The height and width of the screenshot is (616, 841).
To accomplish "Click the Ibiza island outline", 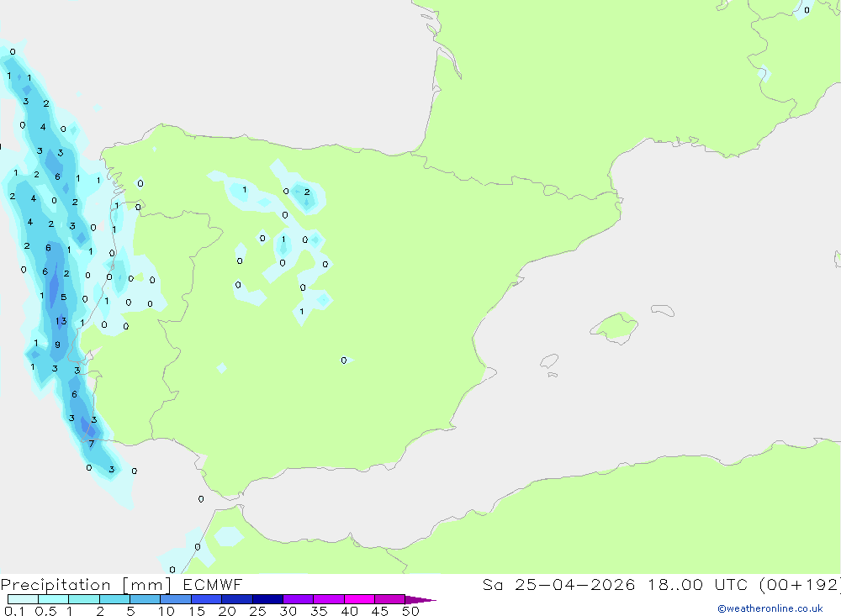I will (549, 361).
